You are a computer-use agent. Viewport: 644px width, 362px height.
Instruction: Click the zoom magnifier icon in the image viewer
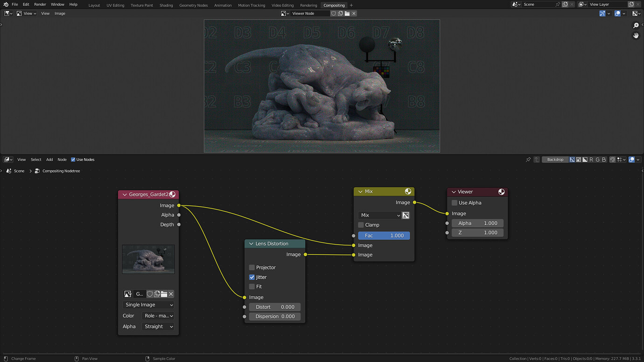(636, 26)
